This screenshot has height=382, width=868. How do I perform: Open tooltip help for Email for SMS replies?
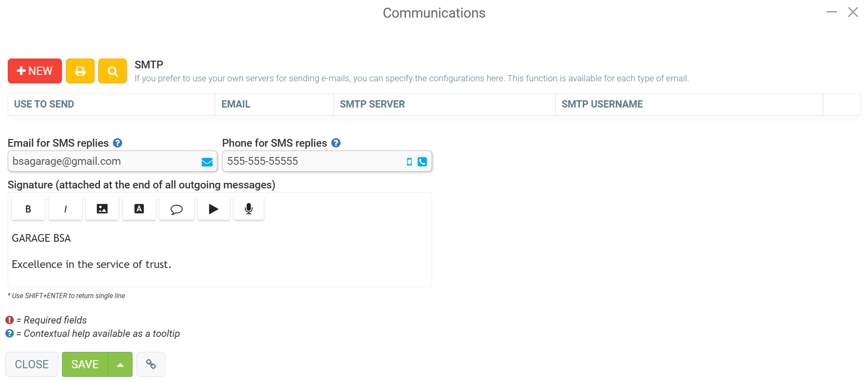[117, 143]
